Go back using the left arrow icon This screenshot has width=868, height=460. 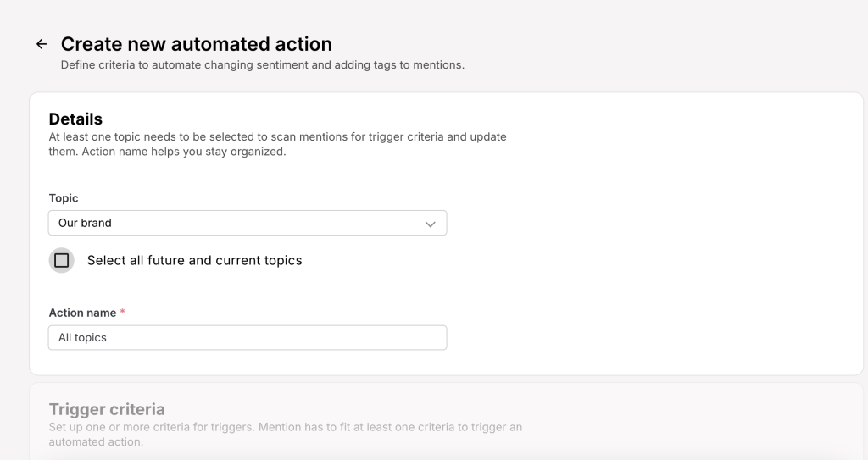tap(42, 44)
